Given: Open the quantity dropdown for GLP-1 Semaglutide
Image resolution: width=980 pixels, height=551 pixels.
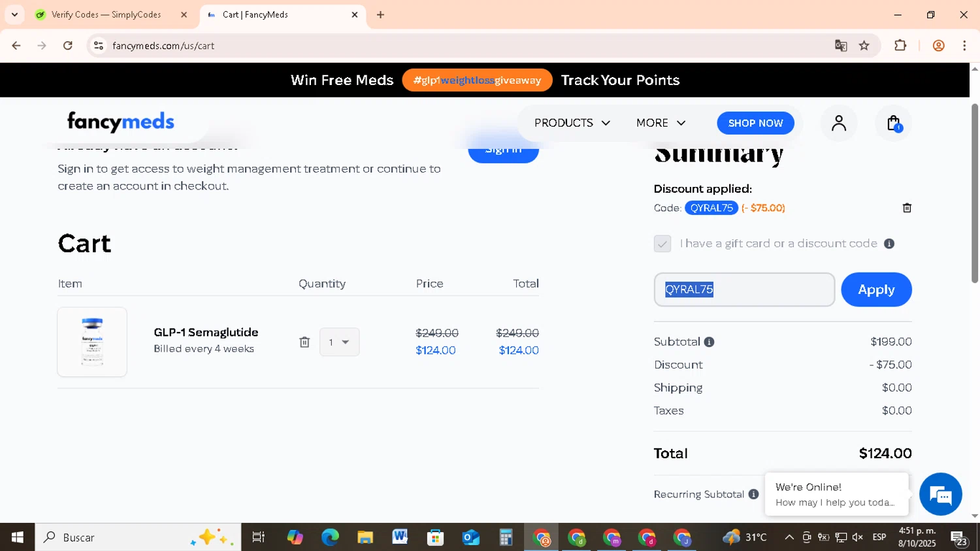Looking at the screenshot, I should 339,342.
